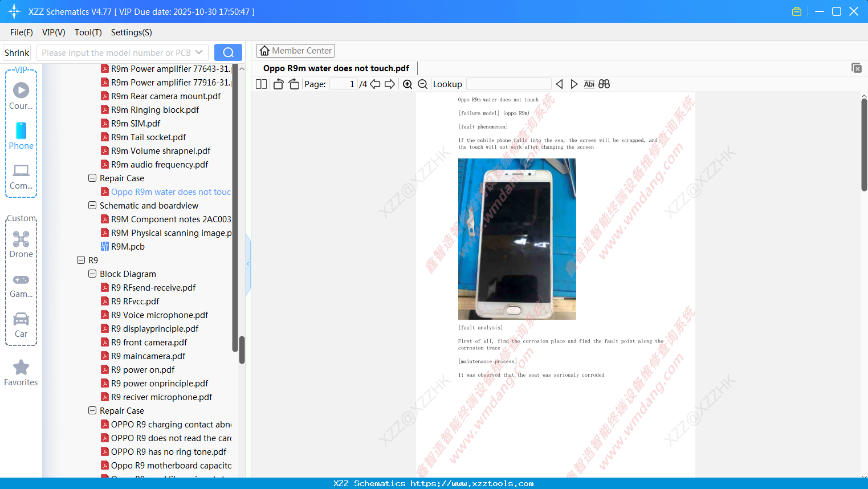Open the R9M.pcb boardview file
The width and height of the screenshot is (868, 489).
coord(123,246)
